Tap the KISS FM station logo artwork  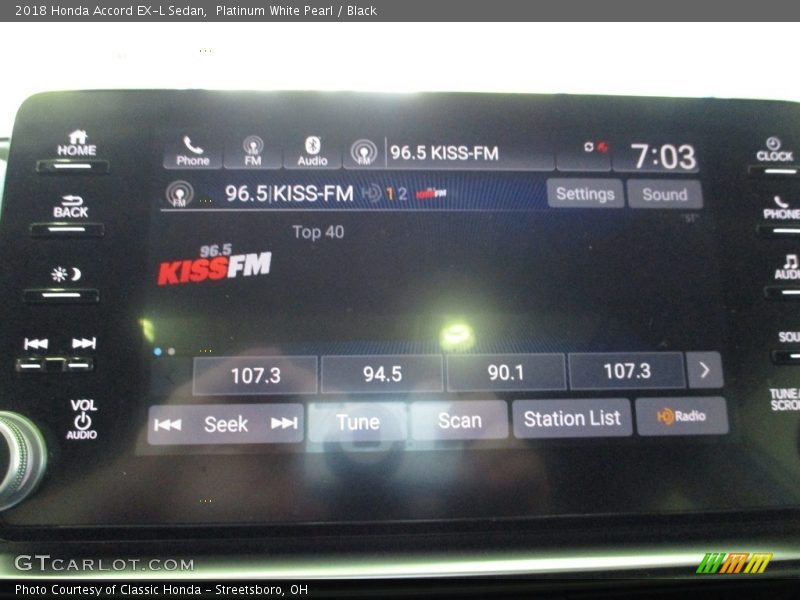click(214, 265)
